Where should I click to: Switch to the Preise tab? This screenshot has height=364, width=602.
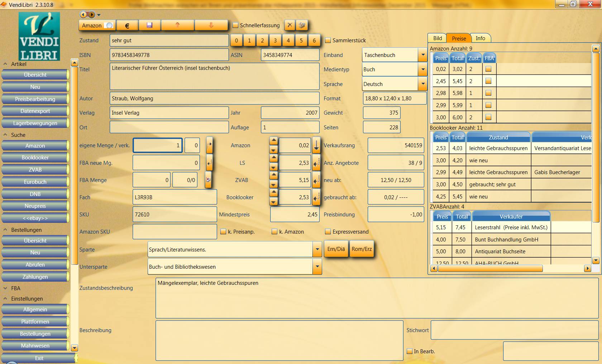[459, 38]
